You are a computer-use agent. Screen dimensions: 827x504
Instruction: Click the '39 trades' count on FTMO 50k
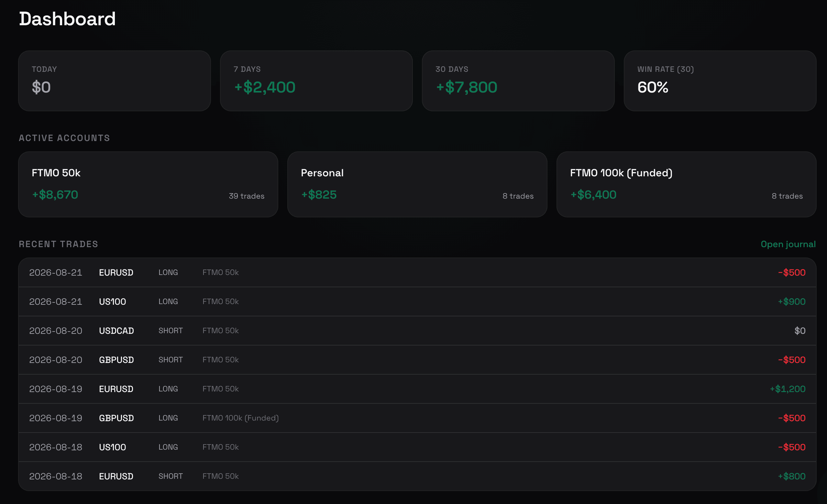246,196
